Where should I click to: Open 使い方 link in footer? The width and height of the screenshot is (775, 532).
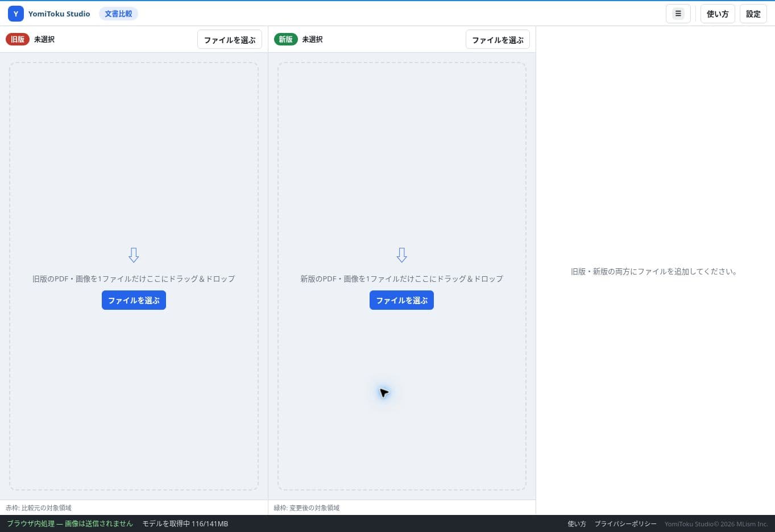point(577,524)
